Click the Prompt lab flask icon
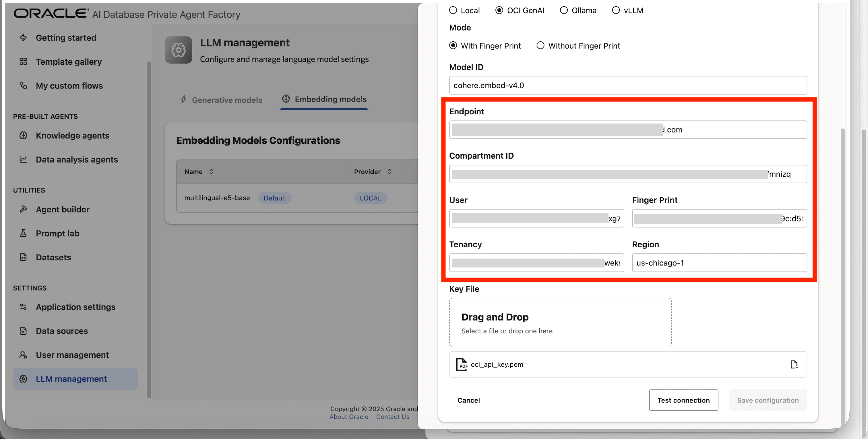 [23, 233]
